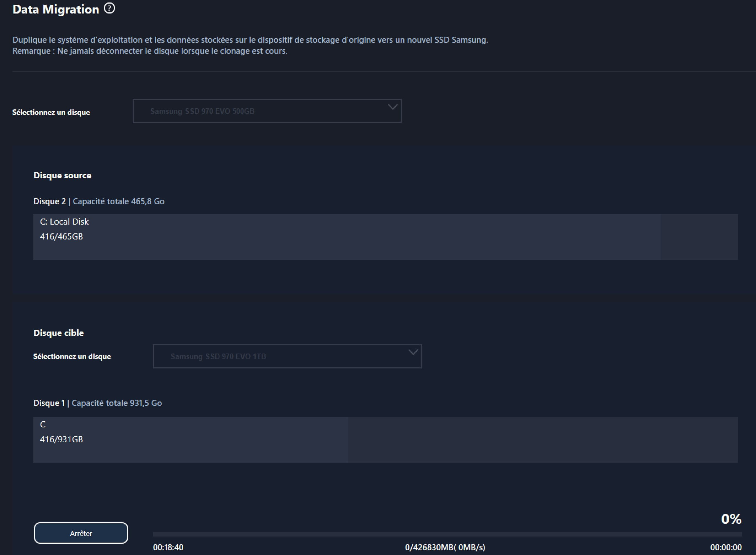The height and width of the screenshot is (555, 756).
Task: Click the Disque source heading
Action: coord(62,175)
